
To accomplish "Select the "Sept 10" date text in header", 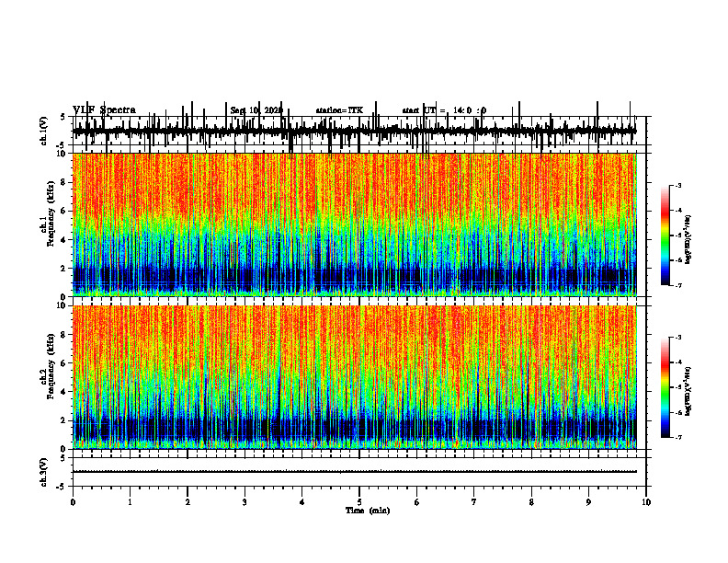I will click(245, 110).
